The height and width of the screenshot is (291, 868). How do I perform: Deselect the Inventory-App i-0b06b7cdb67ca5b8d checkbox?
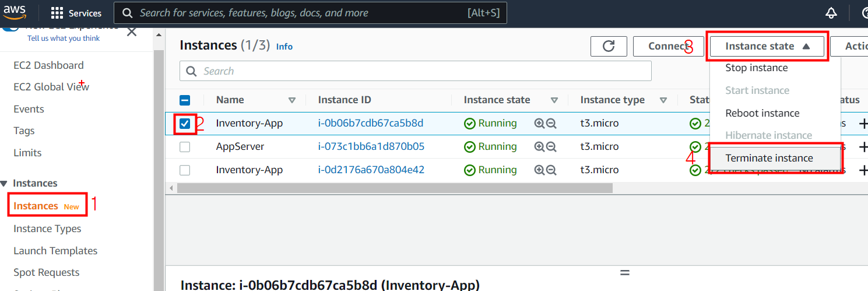[x=185, y=124]
